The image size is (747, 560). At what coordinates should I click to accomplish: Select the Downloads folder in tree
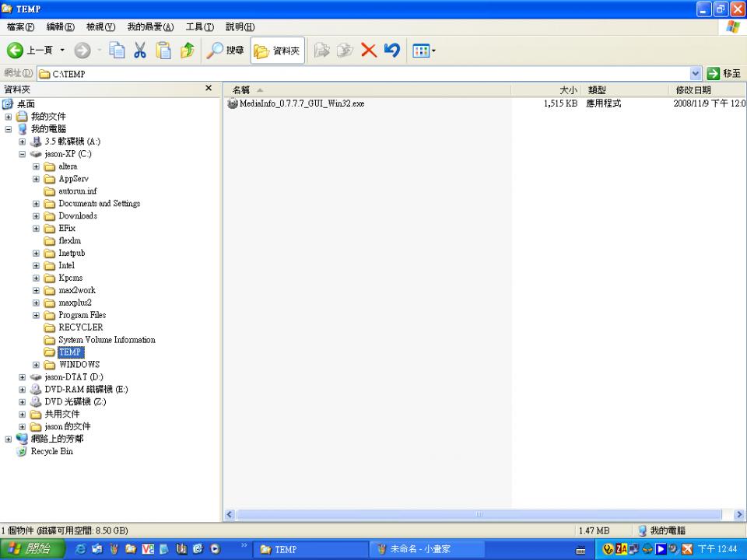(78, 215)
